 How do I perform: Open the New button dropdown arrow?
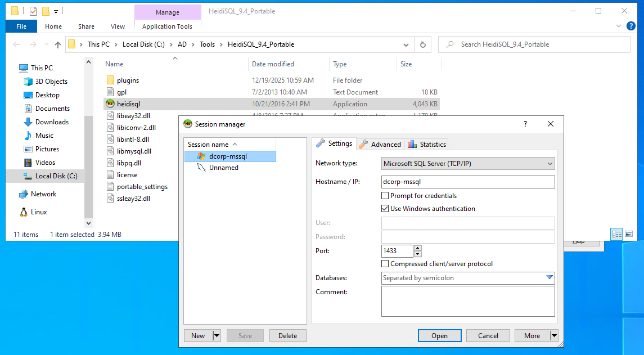(217, 336)
